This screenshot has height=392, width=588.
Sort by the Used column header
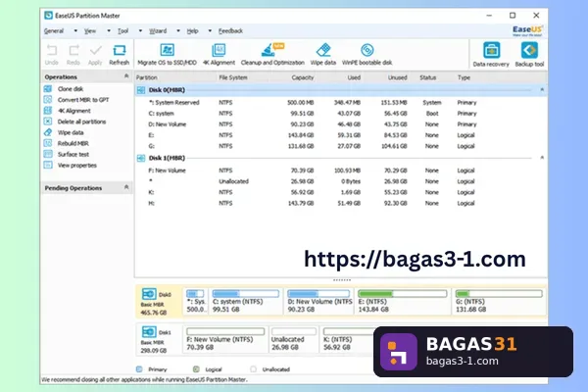[354, 77]
